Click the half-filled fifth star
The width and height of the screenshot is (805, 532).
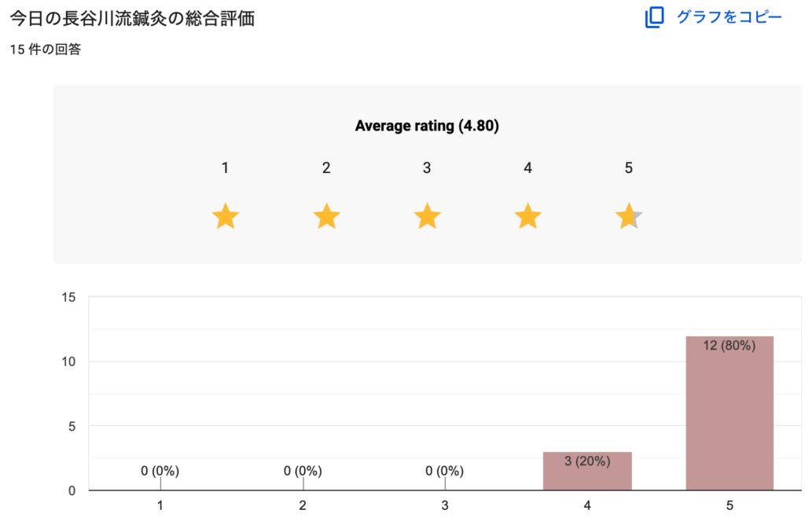pyautogui.click(x=629, y=216)
